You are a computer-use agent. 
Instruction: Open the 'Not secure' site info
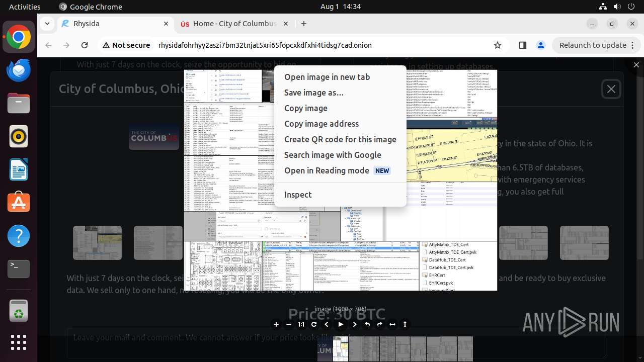(126, 45)
